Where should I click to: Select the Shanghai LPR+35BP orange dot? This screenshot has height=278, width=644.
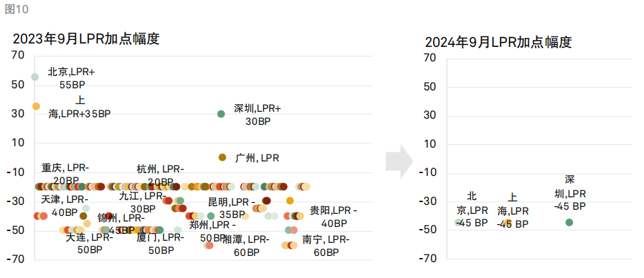coord(36,106)
